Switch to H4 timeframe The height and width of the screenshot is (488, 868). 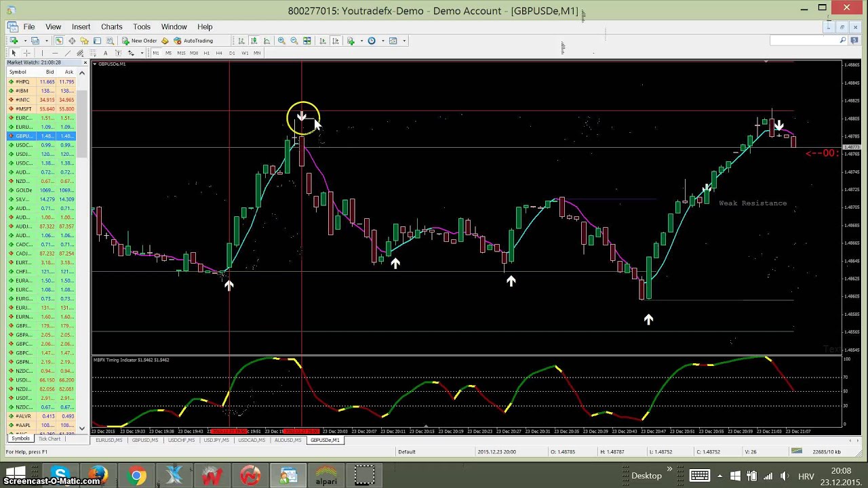(x=219, y=53)
